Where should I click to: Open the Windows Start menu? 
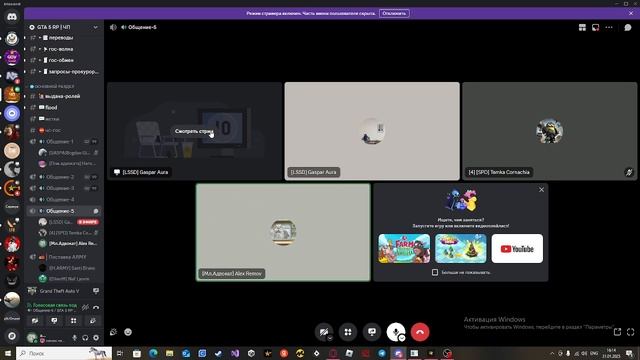(x=7, y=353)
